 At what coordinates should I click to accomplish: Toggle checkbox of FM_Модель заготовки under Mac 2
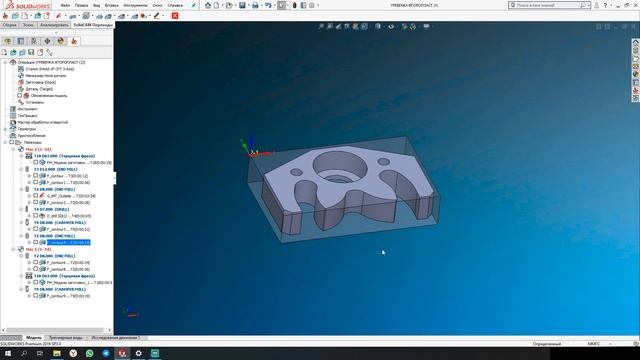point(36,162)
